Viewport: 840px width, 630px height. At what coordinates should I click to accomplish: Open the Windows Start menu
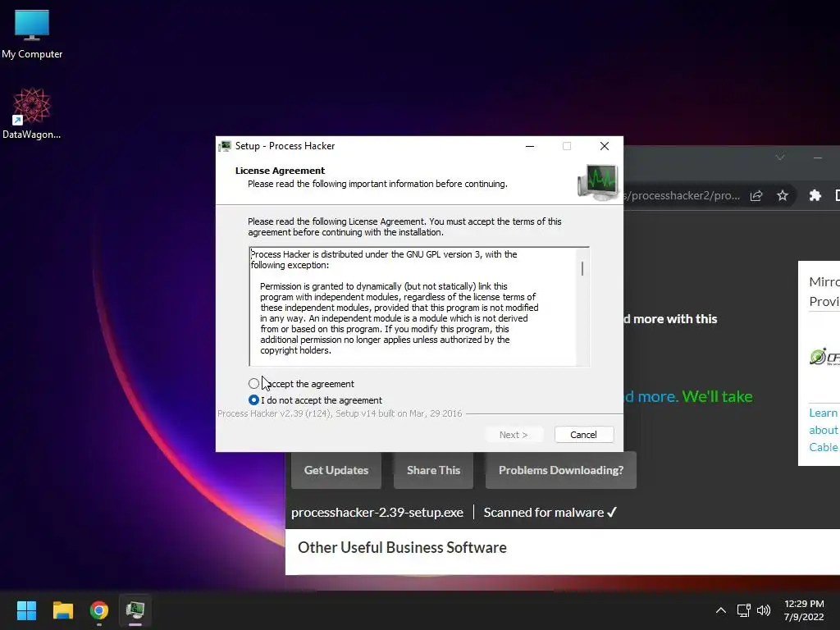[x=26, y=610]
